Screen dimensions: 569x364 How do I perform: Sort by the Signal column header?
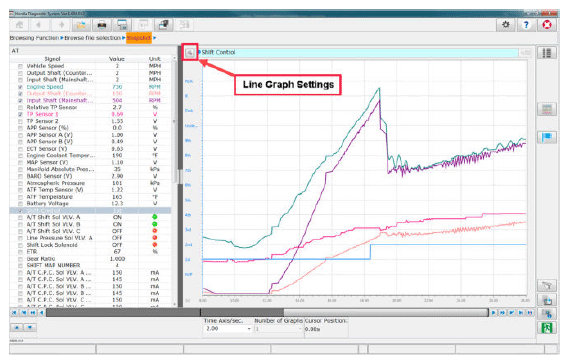pyautogui.click(x=52, y=59)
